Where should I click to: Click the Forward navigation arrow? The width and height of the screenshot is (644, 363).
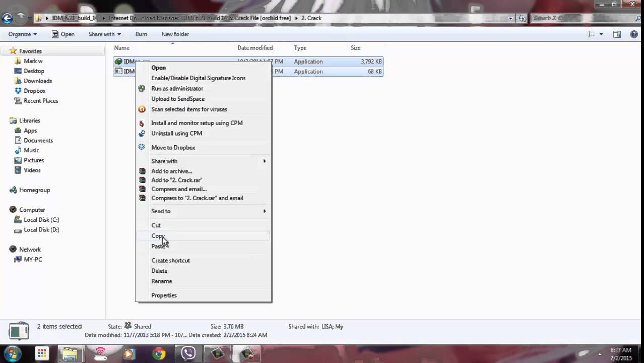tap(21, 18)
